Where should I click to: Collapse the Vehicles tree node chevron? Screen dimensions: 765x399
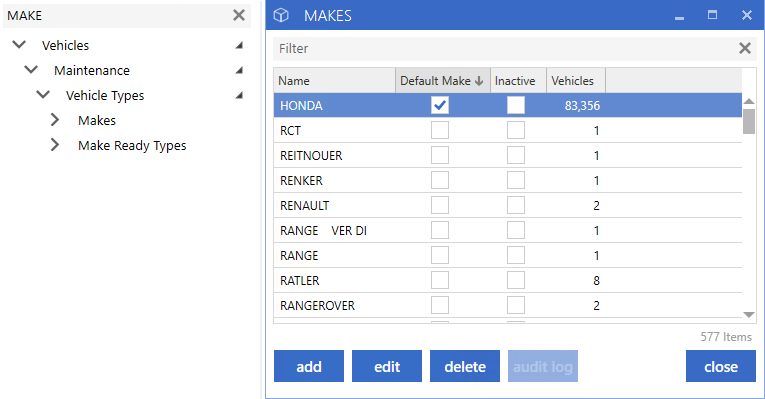(19, 45)
